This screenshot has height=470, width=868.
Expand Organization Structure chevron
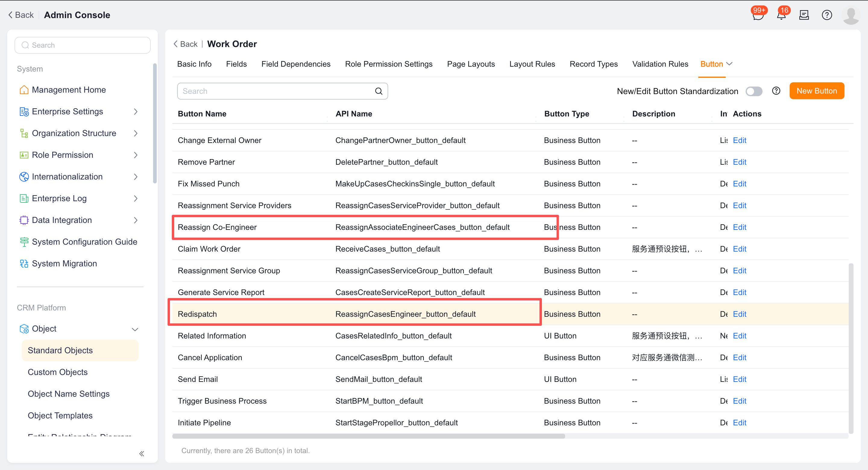pos(135,133)
